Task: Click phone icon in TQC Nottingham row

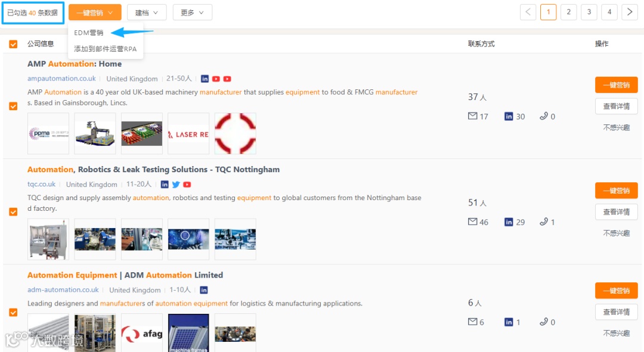Action: click(x=543, y=222)
